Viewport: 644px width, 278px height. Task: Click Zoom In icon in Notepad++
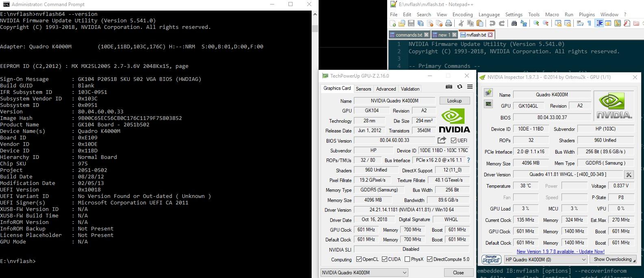point(536,24)
